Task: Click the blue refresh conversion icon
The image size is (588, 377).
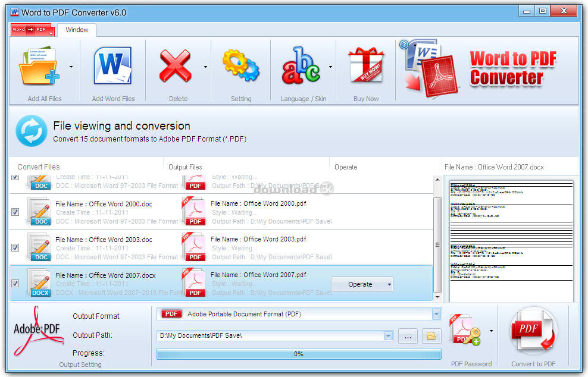Action: 32,131
